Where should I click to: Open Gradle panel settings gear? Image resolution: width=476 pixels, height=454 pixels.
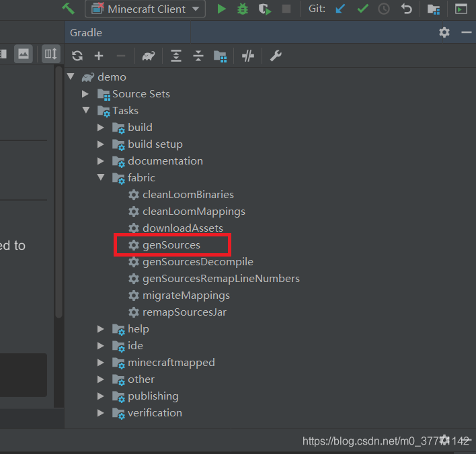444,32
